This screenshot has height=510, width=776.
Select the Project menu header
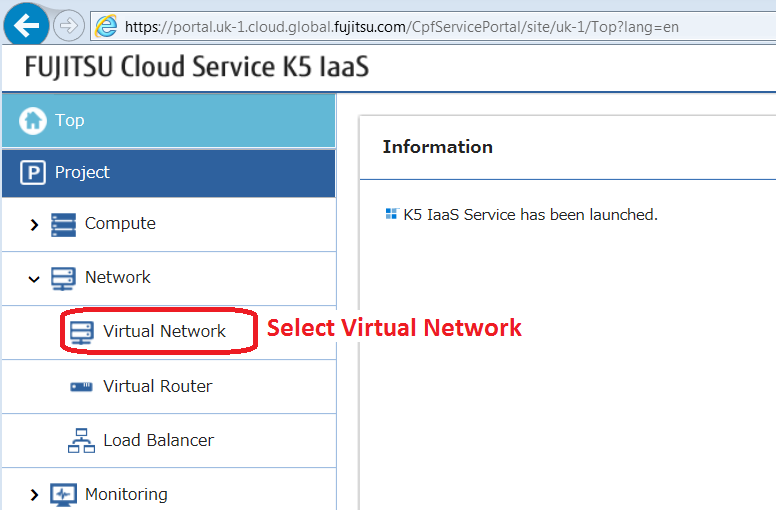pyautogui.click(x=169, y=173)
